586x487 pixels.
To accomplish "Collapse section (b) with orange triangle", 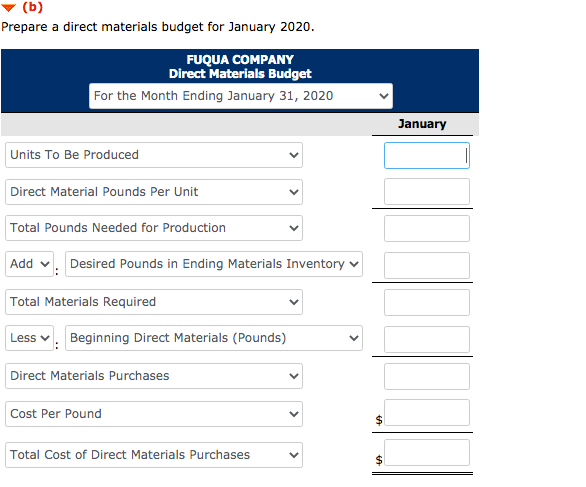I will click(8, 7).
